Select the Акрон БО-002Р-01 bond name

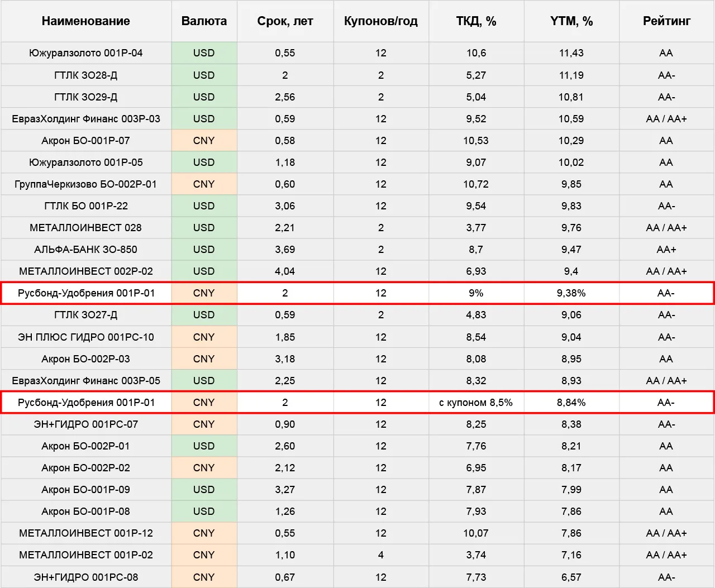click(x=86, y=446)
